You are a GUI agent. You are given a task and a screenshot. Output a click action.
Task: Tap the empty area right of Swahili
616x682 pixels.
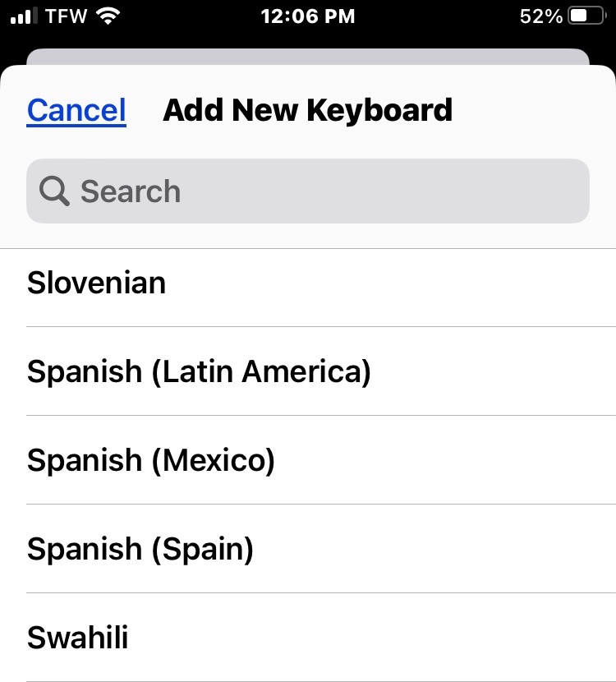point(372,638)
